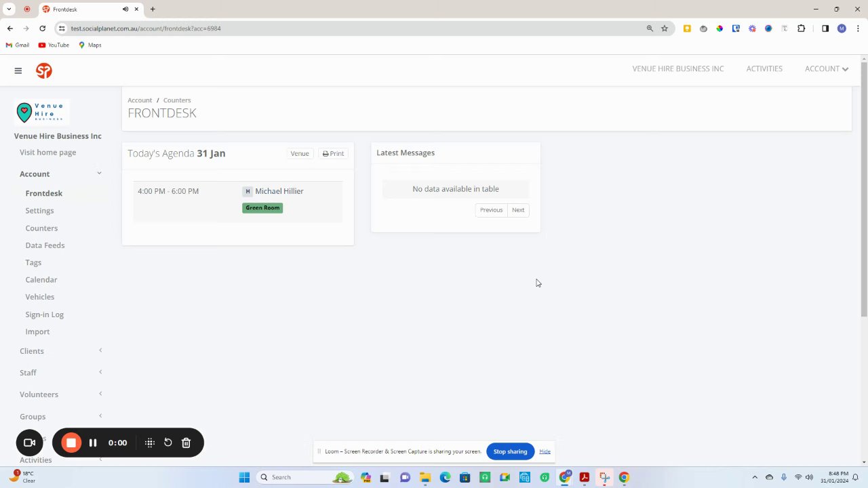Open Calendar in the sidebar
The image size is (868, 488).
[41, 280]
